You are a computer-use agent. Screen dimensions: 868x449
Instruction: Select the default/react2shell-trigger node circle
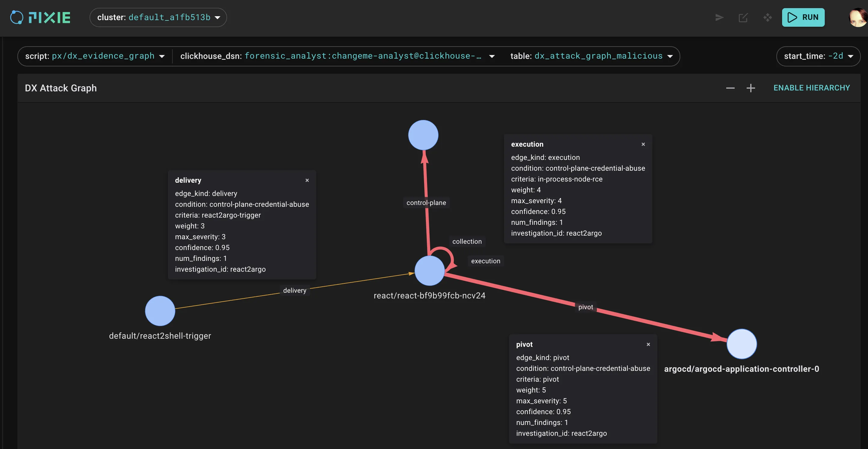[160, 311]
